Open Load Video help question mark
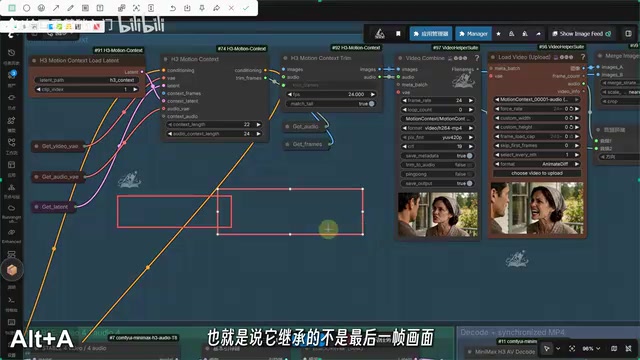640x360 pixels. 582,57
